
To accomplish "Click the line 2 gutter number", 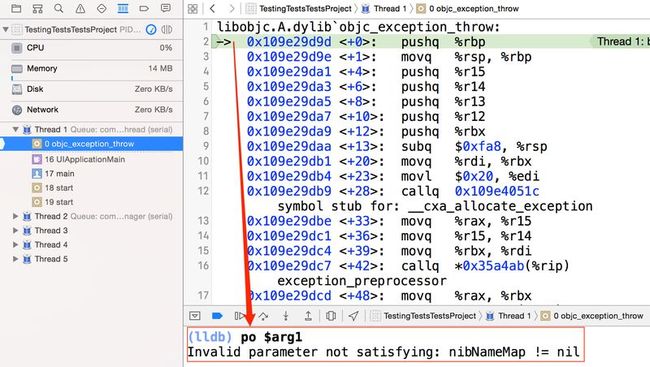I will point(206,41).
